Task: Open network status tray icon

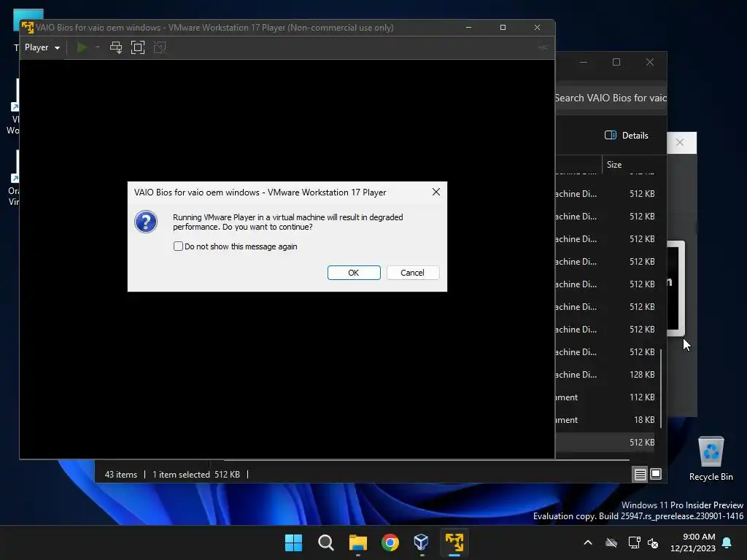Action: [x=634, y=542]
